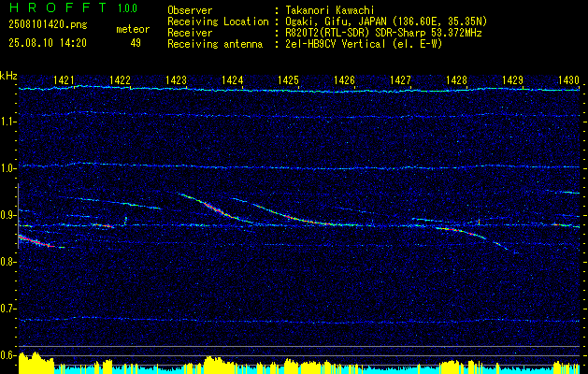Click the 1426 time marker

(x=344, y=79)
